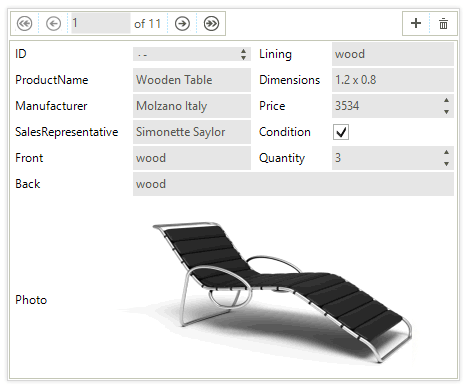Click the Back field
The height and width of the screenshot is (389, 470).
[293, 184]
